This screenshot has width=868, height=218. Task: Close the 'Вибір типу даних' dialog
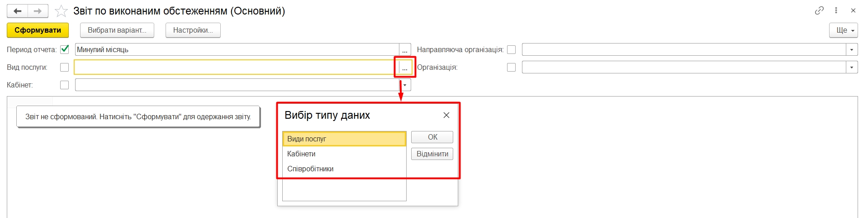pyautogui.click(x=446, y=115)
